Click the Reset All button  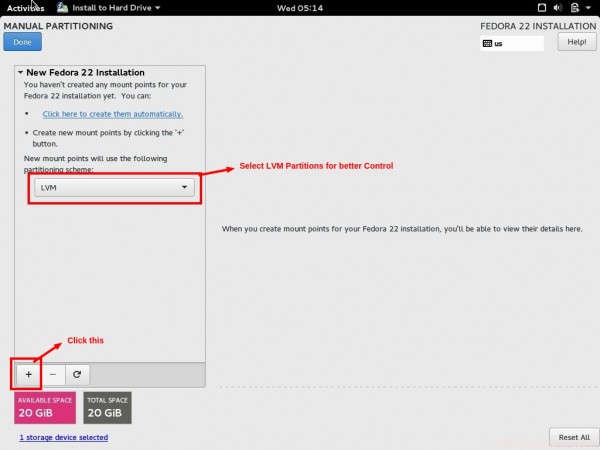click(x=574, y=437)
